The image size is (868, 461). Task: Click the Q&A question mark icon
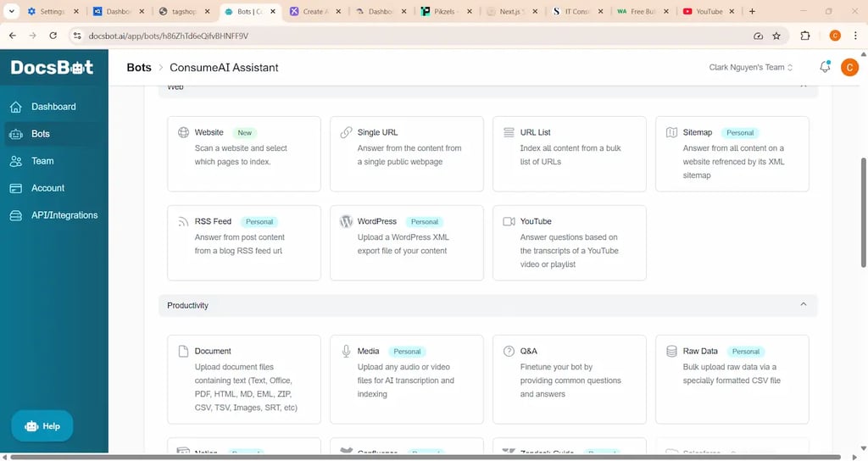point(509,352)
